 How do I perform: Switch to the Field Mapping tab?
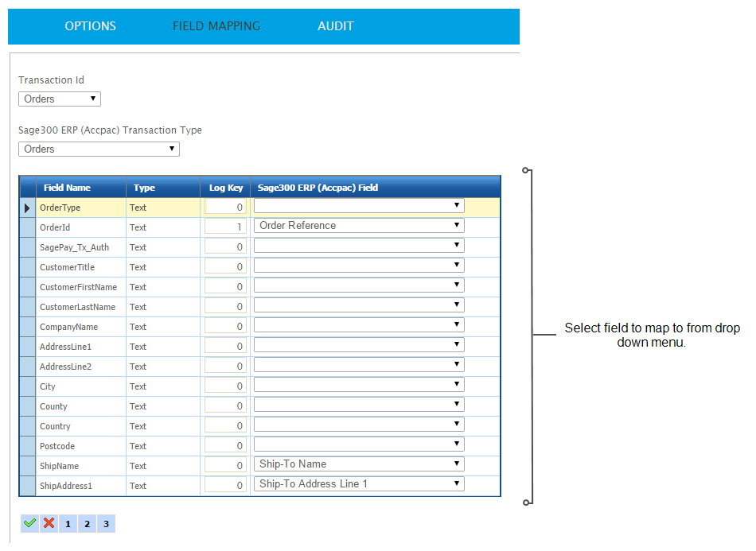[x=216, y=26]
